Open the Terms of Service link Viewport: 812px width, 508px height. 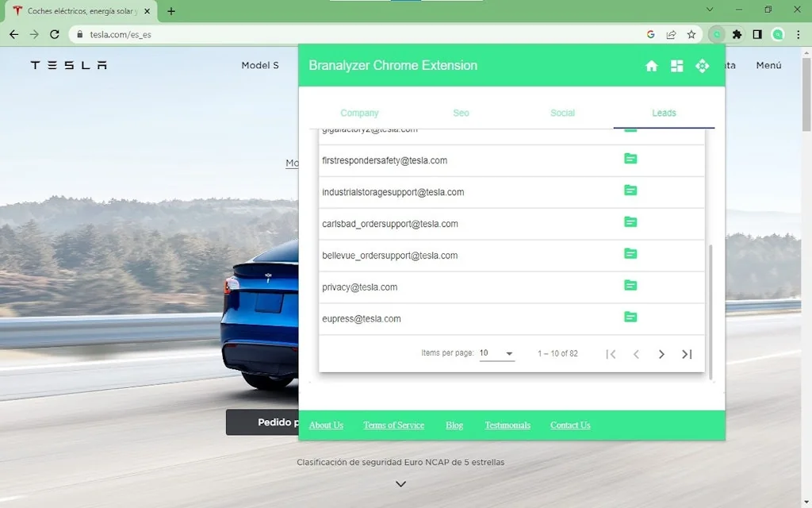coord(393,425)
